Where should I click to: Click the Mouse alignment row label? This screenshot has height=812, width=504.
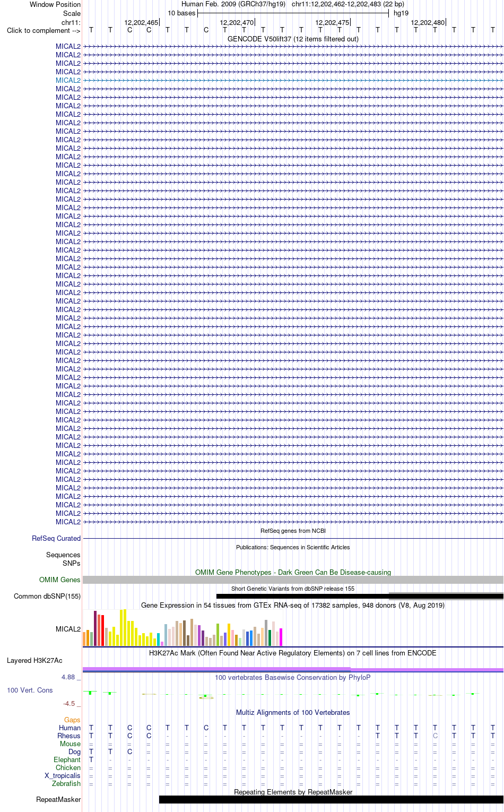[x=70, y=744]
